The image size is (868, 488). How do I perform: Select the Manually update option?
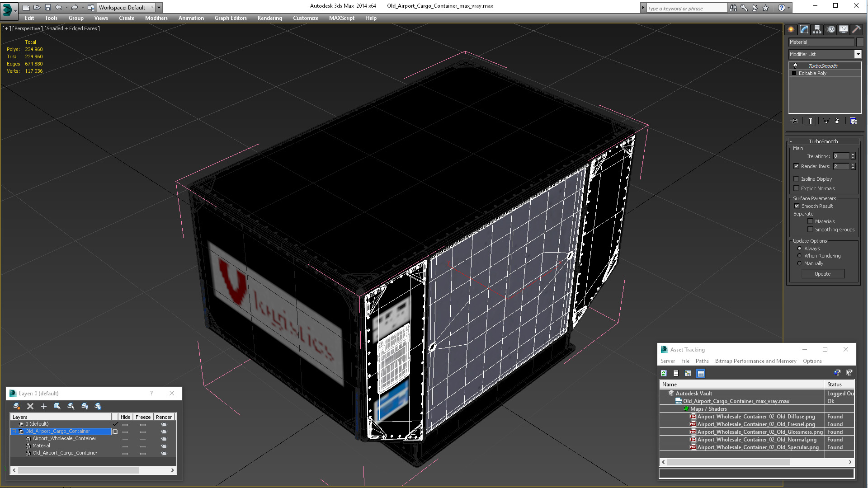(x=799, y=263)
